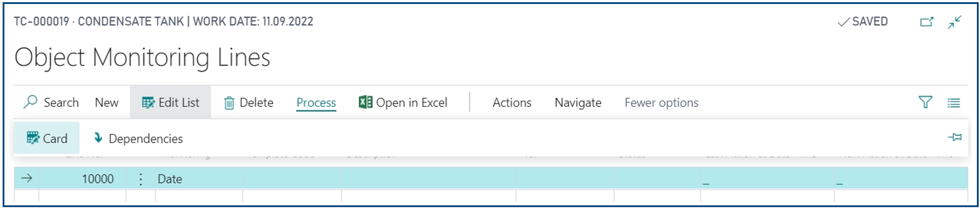Toggle the list view layout icon
Screen dimensions: 980x208
tap(954, 103)
